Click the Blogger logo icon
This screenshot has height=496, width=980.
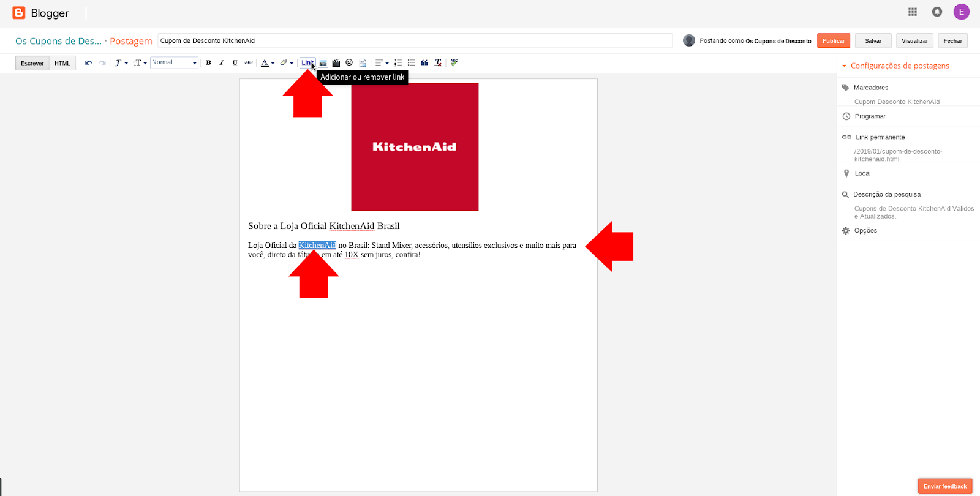[x=19, y=13]
